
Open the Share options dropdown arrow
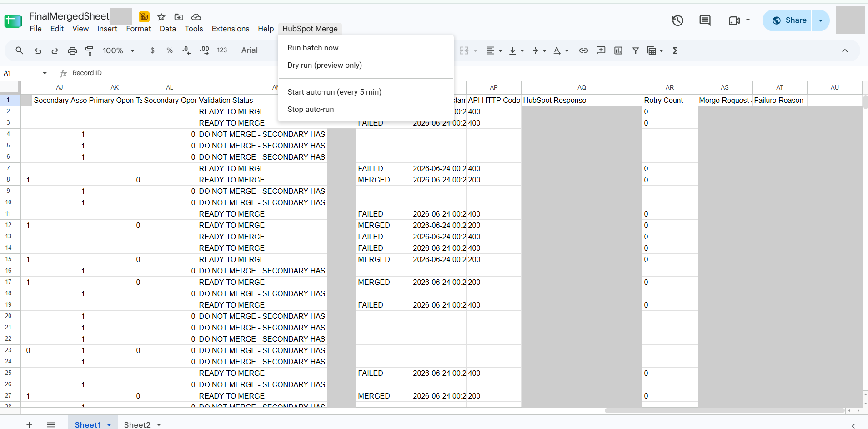coord(821,20)
